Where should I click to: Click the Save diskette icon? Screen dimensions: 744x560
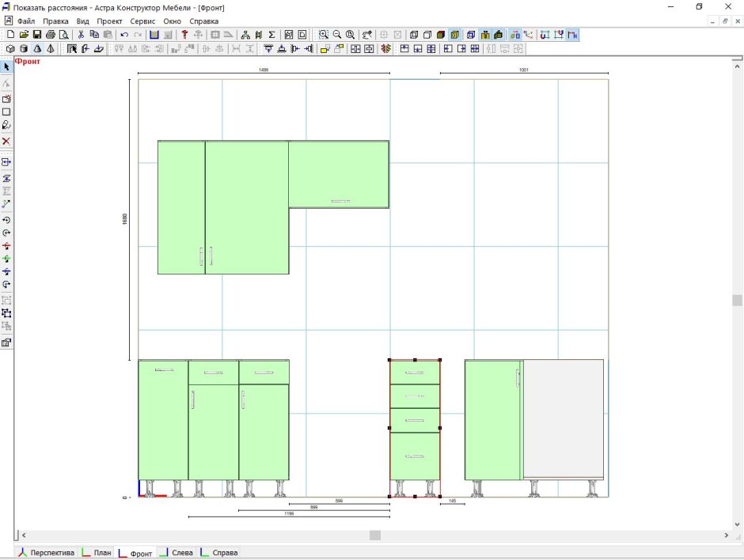(36, 35)
